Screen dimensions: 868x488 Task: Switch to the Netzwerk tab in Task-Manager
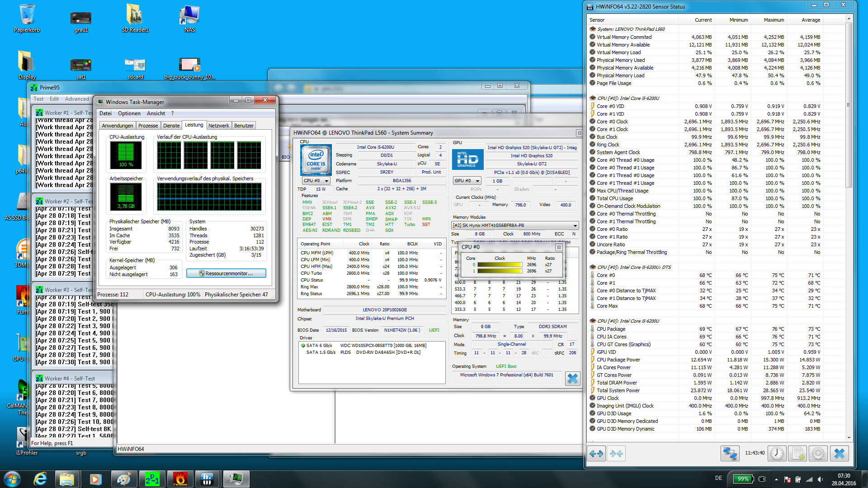point(218,126)
